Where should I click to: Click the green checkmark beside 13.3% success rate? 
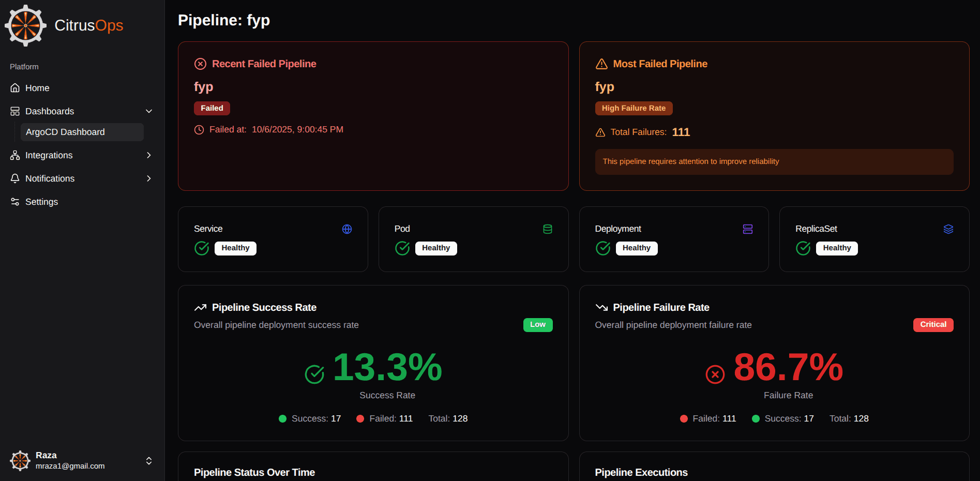click(x=314, y=374)
